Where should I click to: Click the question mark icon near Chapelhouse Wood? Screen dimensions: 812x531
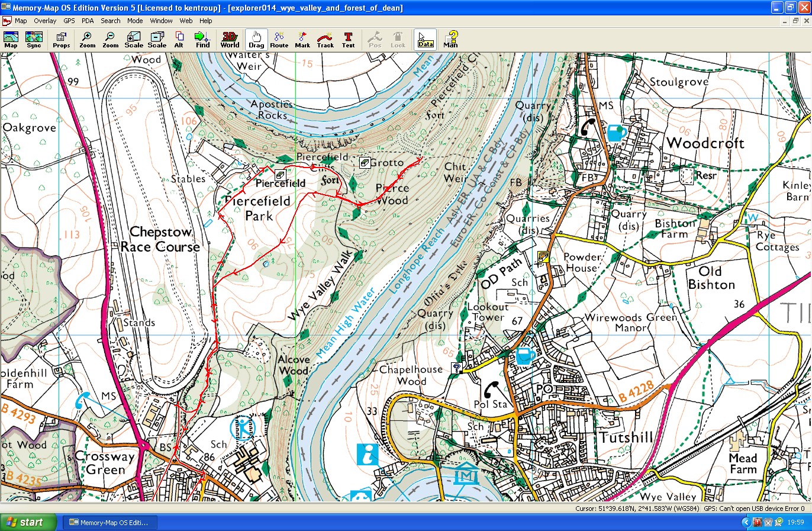[456, 368]
